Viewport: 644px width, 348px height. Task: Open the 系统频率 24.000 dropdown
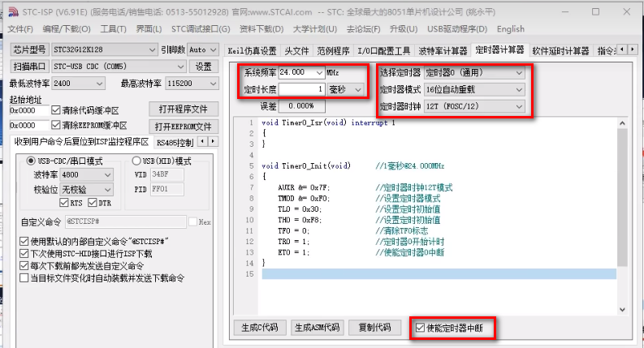tap(302, 73)
